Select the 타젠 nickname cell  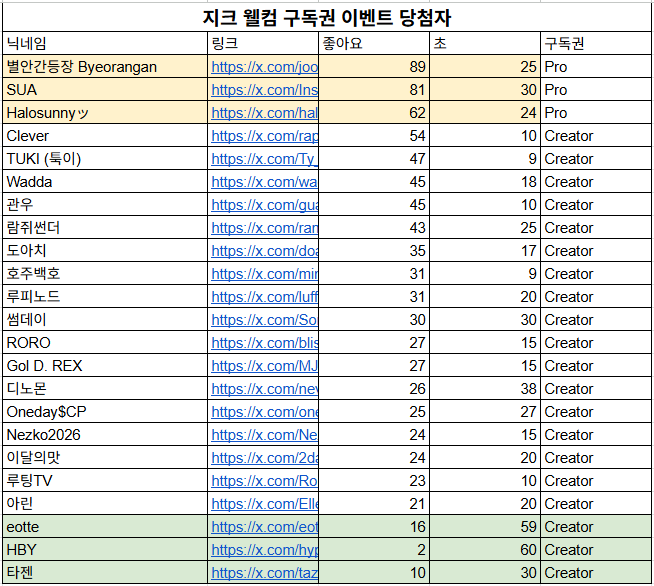105,572
